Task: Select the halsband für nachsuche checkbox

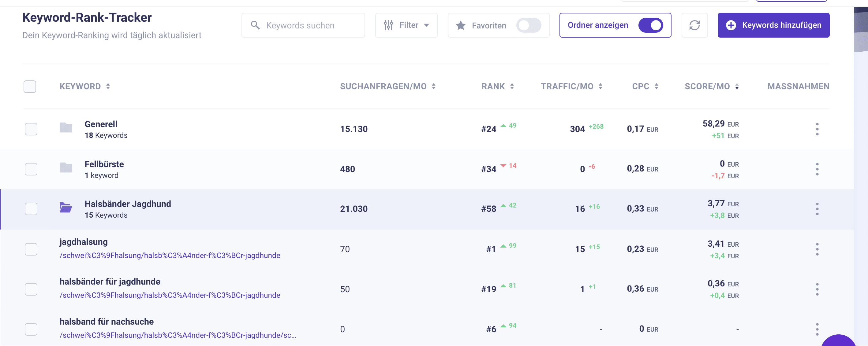Action: pyautogui.click(x=31, y=329)
